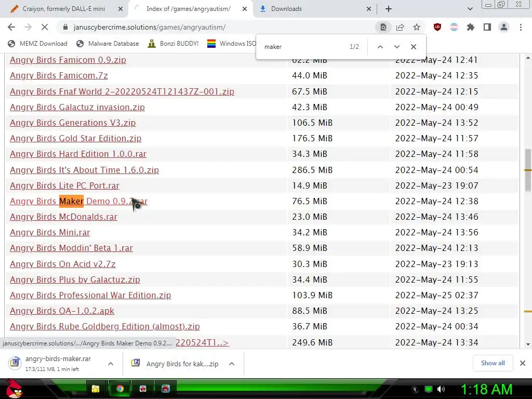Toggle the browser side panel
Viewport: 532px width, 399px height.
(487, 27)
